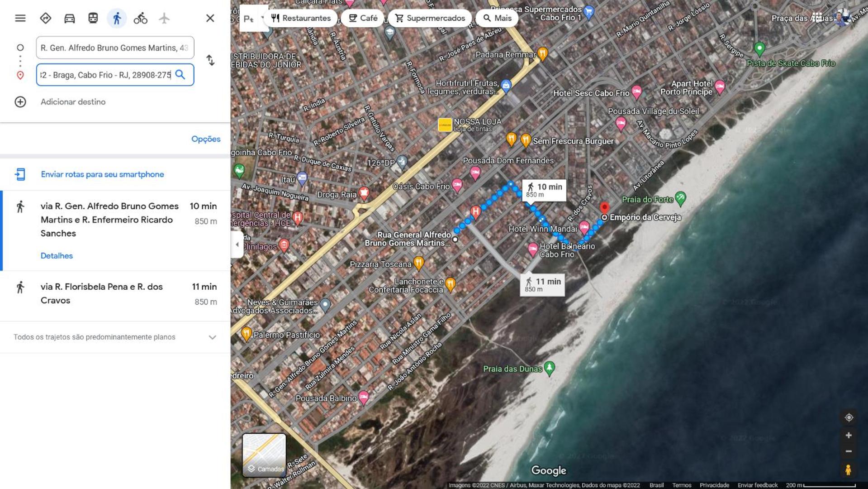
Task: Select best travel mode icon
Action: [x=46, y=18]
